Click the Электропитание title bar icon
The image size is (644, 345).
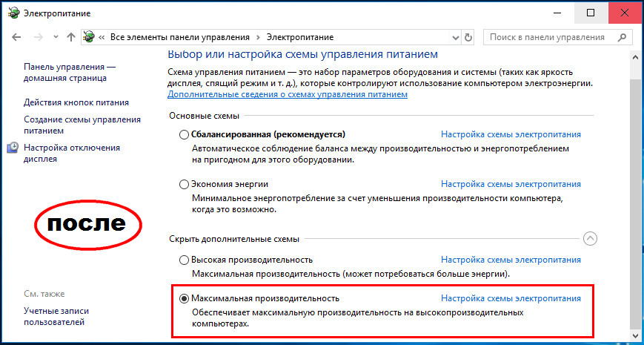click(x=13, y=13)
